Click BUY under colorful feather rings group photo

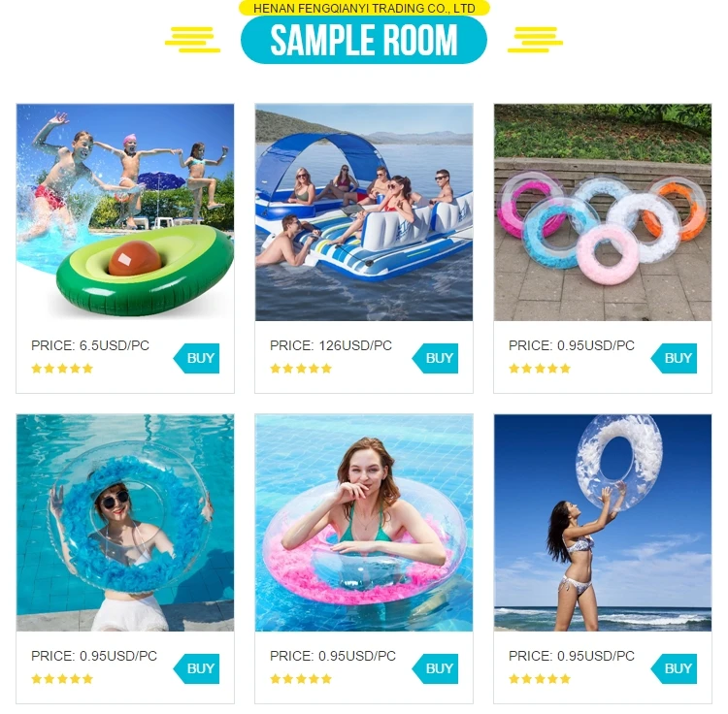click(x=675, y=358)
